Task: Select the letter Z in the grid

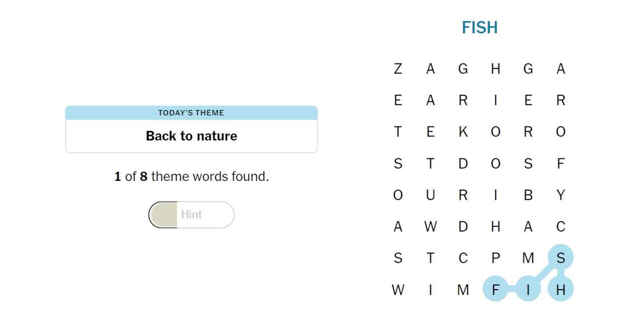Action: pyautogui.click(x=398, y=69)
